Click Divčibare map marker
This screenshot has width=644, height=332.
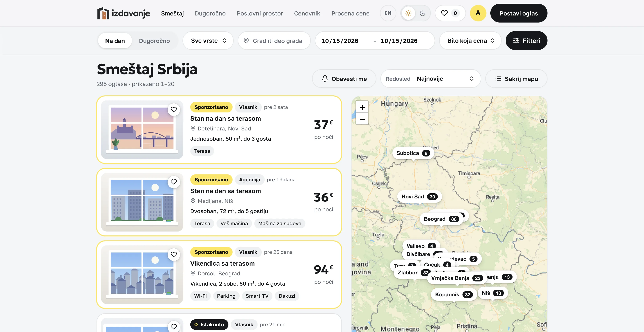tap(418, 254)
